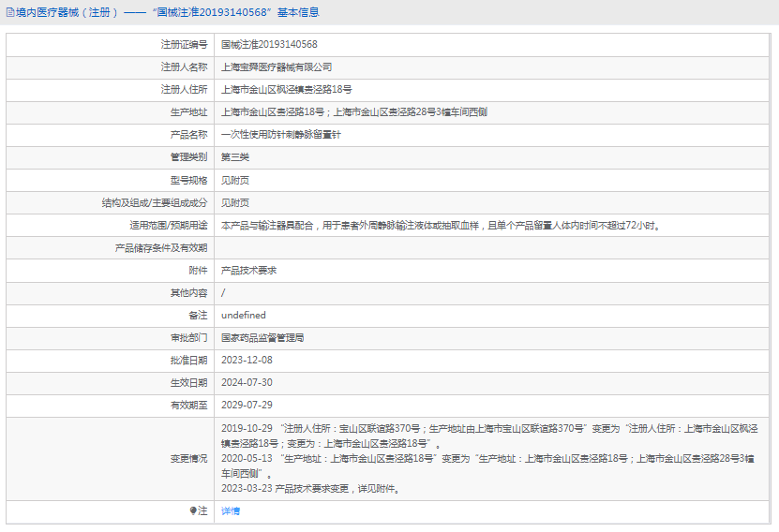
Task: Select the 2020-05-13 change record entry
Action: 487,466
